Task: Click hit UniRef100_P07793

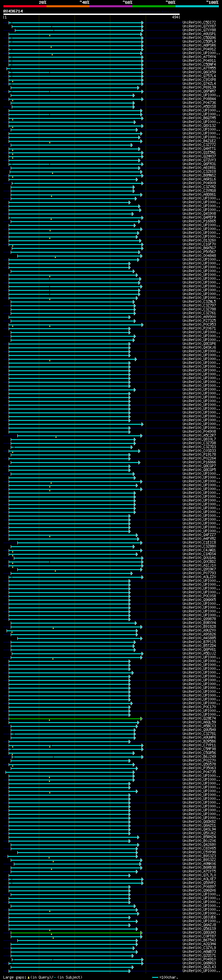Action: pyautogui.click(x=199, y=573)
